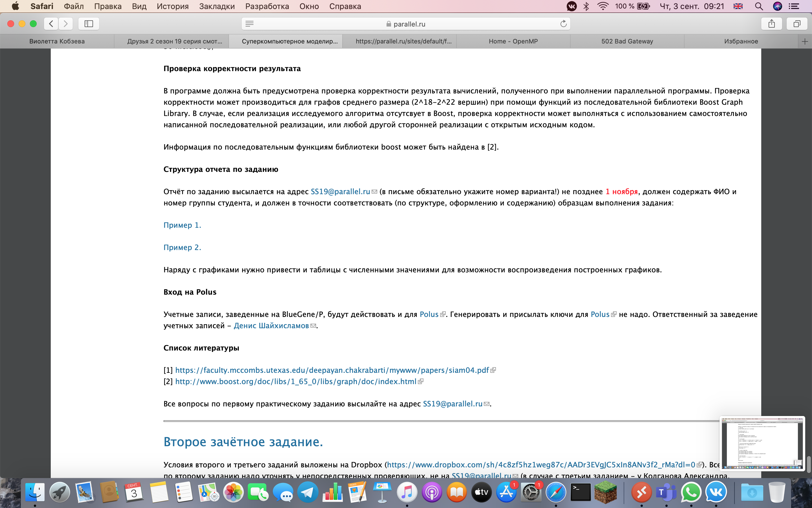This screenshot has width=812, height=508.
Task: Open the Downloads folder in Dock
Action: (752, 492)
